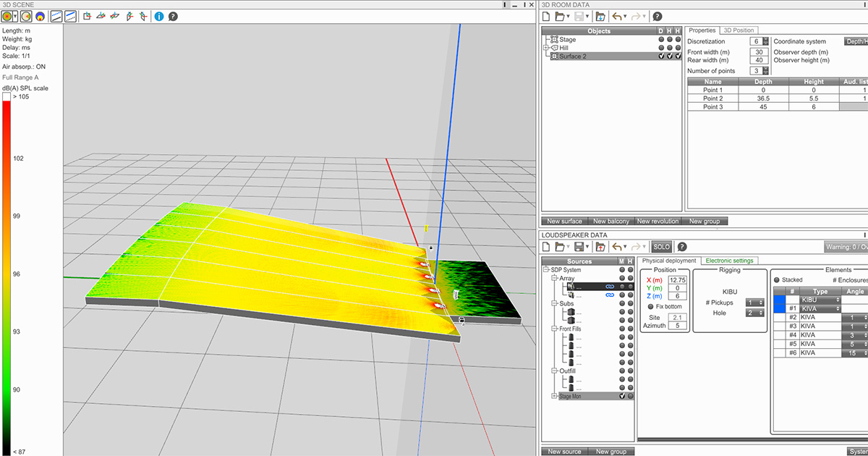Undo last action in Loudspeaker Data
The width and height of the screenshot is (868, 456).
point(617,247)
